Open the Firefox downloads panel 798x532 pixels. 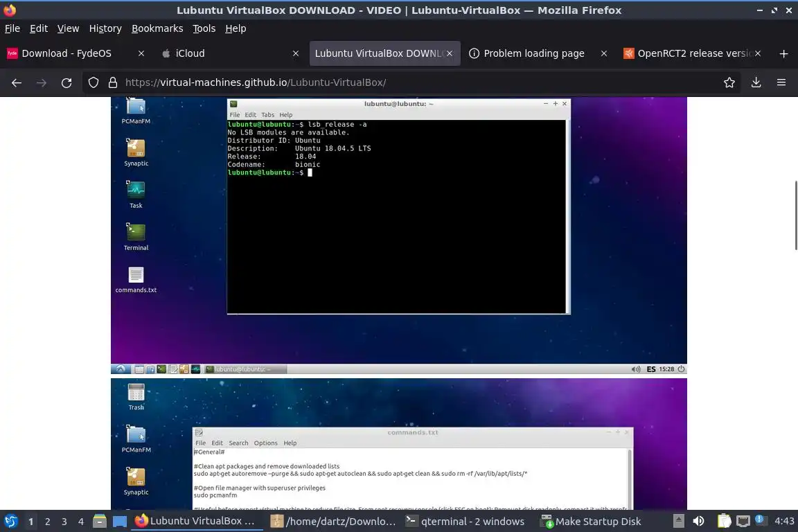(x=756, y=82)
